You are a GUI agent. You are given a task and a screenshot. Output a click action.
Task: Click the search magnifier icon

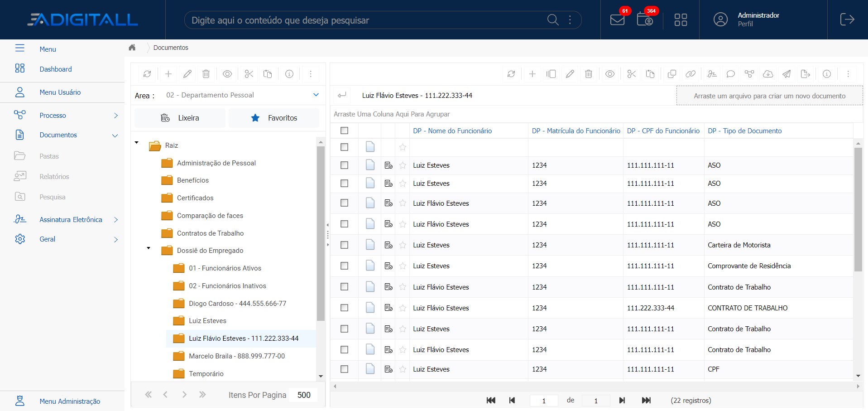(553, 19)
